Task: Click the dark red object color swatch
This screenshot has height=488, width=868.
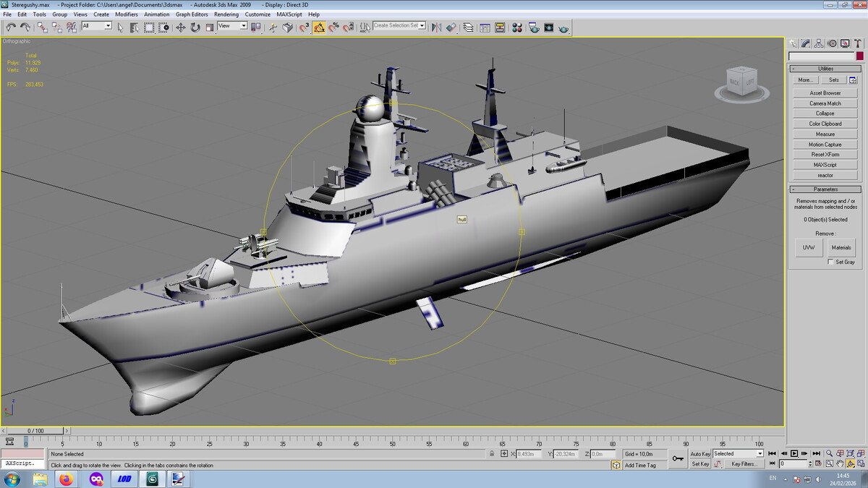Action: click(859, 56)
